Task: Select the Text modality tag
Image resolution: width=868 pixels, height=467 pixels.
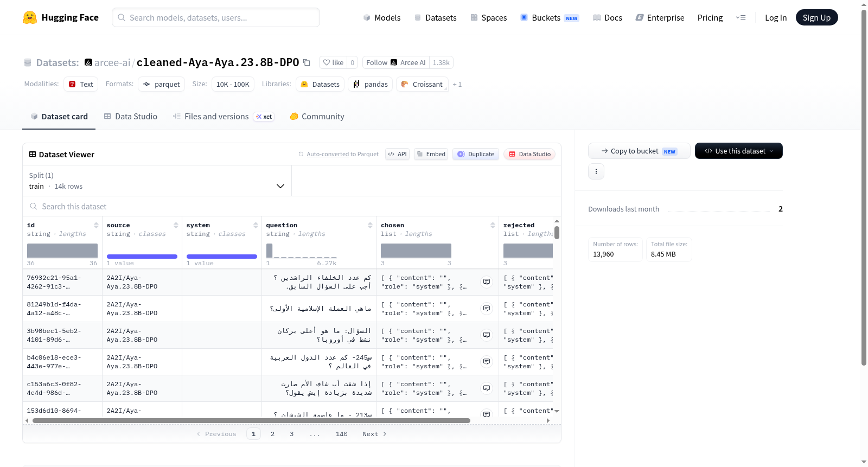Action: (81, 84)
